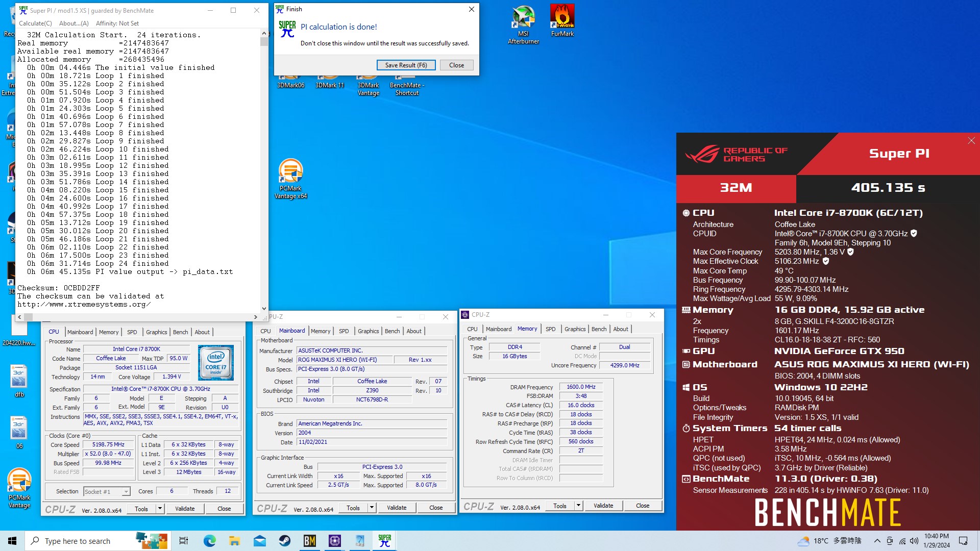The width and height of the screenshot is (980, 551).
Task: Open the 3DMark 11 desktop shortcut
Action: 329,82
